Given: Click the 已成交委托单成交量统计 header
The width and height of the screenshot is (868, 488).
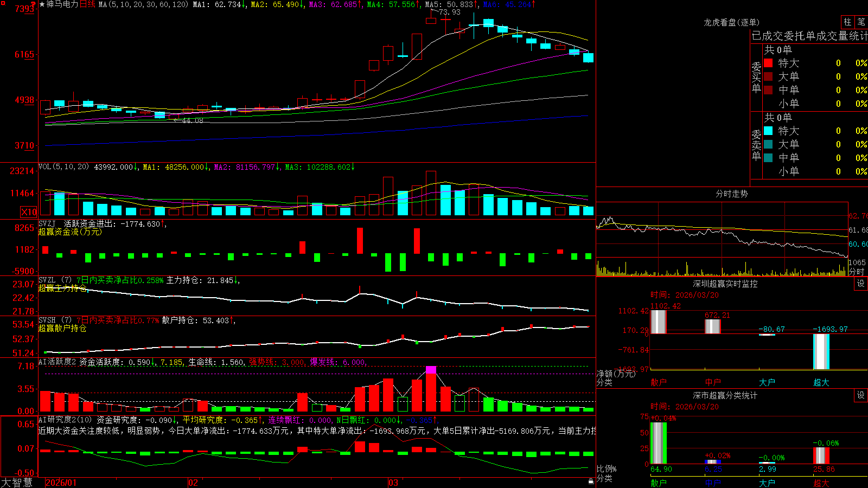Looking at the screenshot, I should (809, 36).
